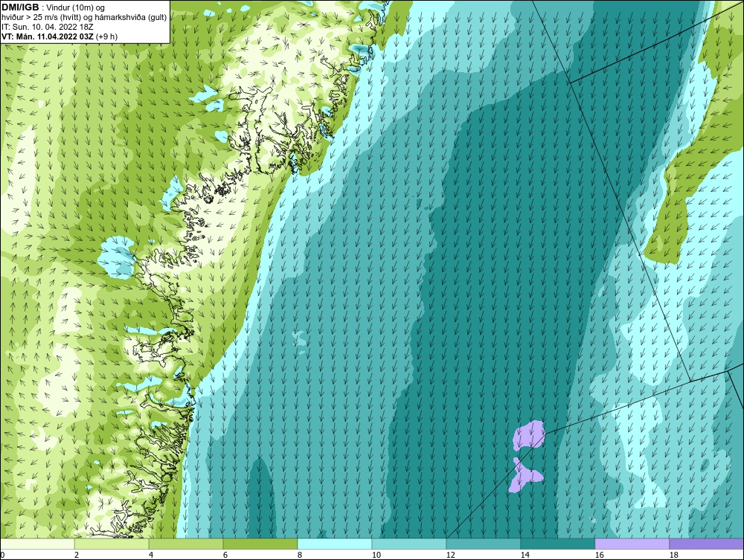Viewport: 744px width, 560px height.
Task: Click the 2–4 m/s light green swatch
Action: 112,544
